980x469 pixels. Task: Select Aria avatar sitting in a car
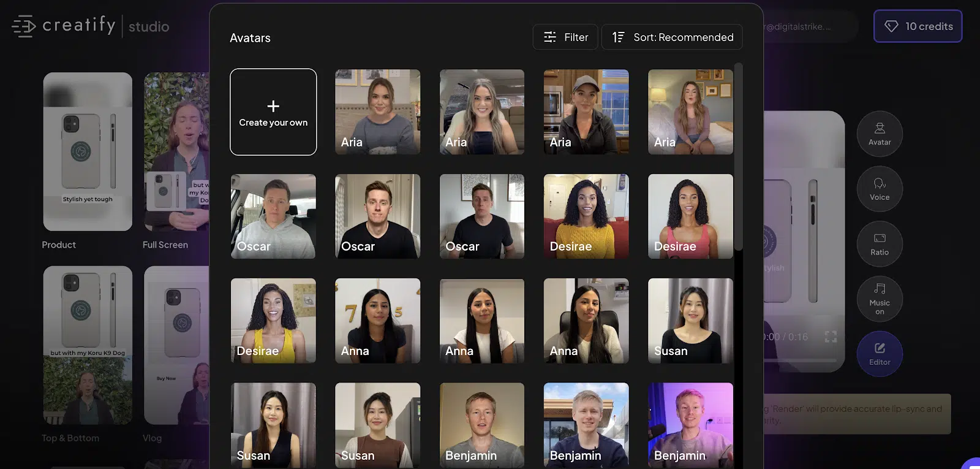(x=482, y=112)
